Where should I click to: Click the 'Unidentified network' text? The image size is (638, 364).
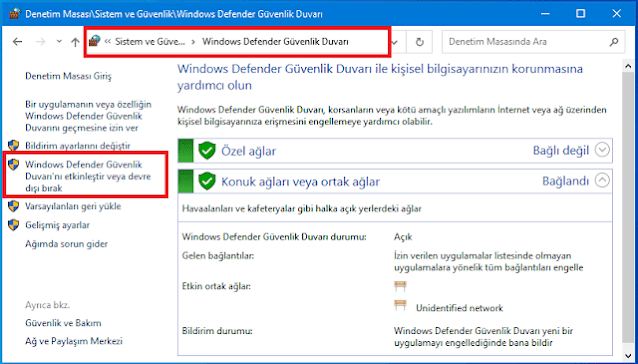(x=459, y=308)
